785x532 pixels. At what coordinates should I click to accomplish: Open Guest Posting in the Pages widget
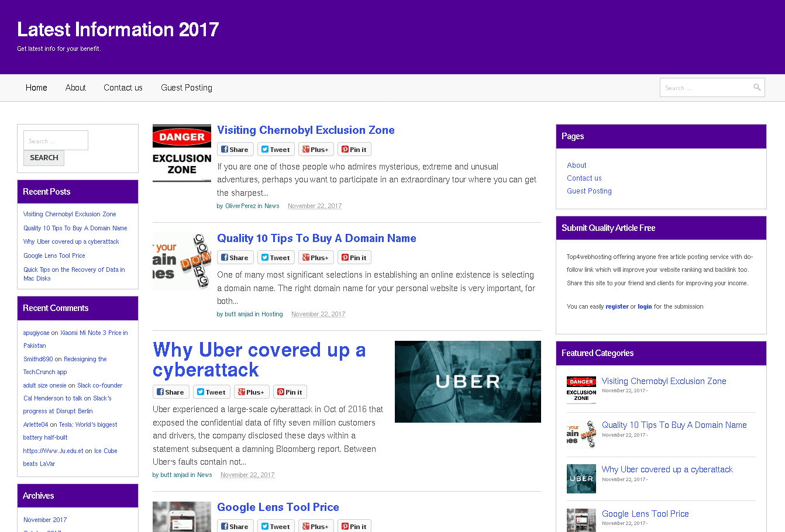click(589, 191)
